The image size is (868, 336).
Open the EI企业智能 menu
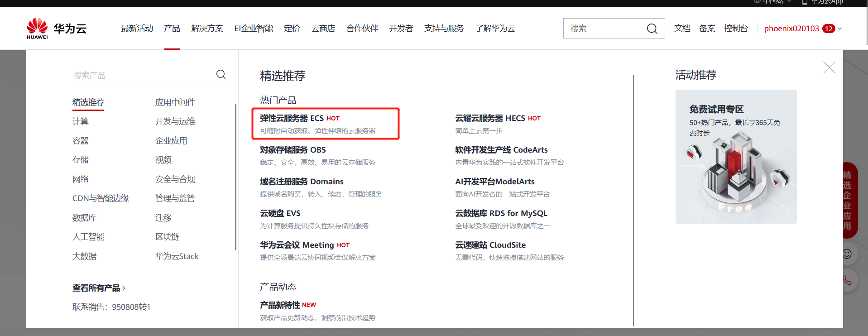[254, 29]
